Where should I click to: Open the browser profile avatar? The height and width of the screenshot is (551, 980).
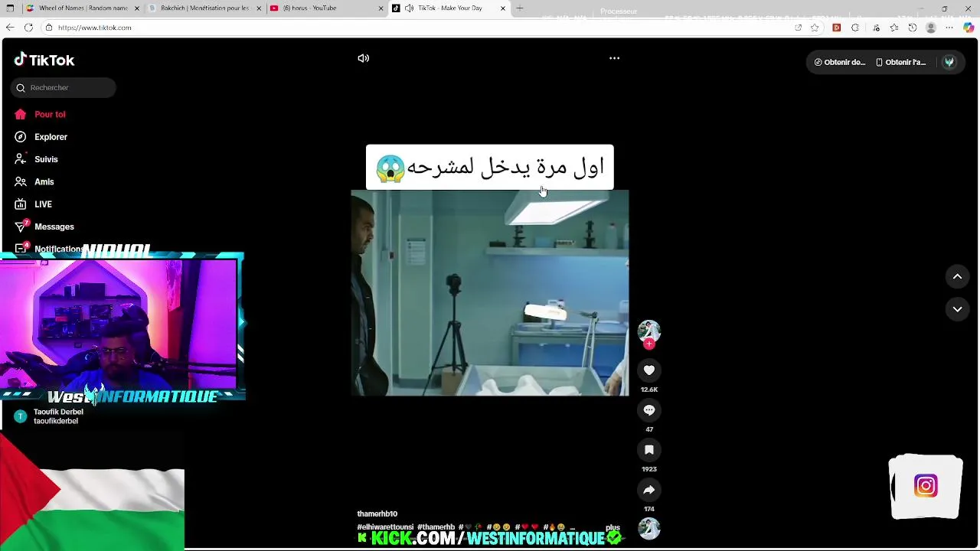click(931, 28)
